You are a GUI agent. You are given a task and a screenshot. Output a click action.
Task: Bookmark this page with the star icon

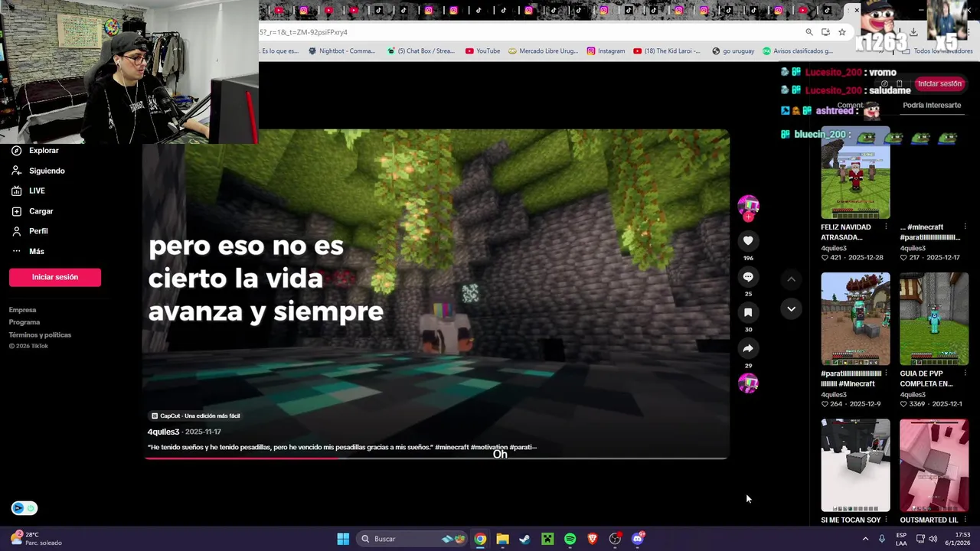click(x=842, y=32)
